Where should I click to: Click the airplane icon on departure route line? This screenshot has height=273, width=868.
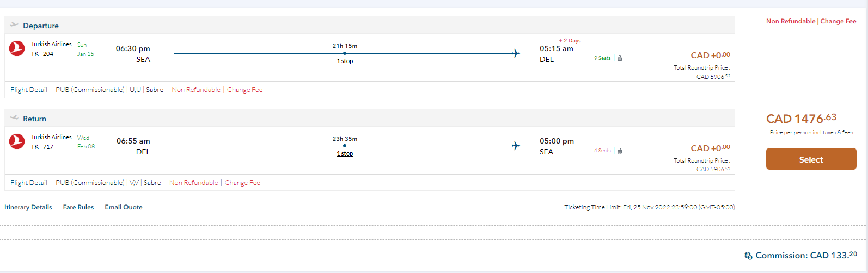pos(516,53)
